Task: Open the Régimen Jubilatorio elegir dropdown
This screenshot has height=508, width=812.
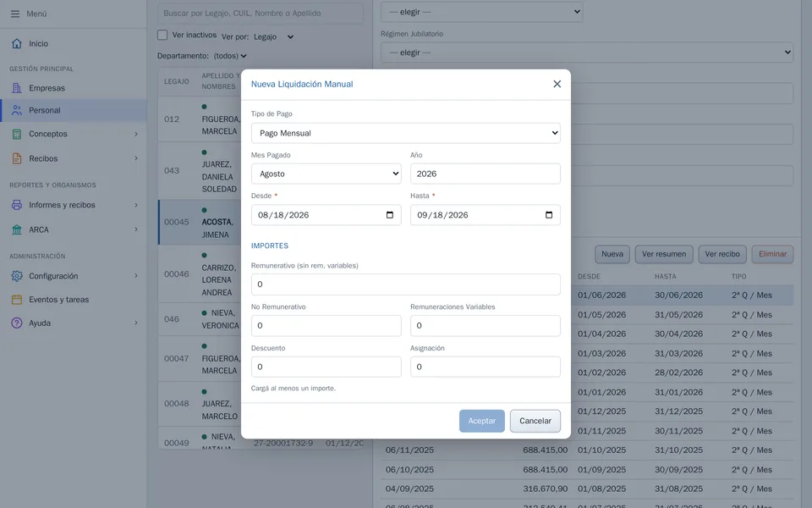Action: click(587, 52)
